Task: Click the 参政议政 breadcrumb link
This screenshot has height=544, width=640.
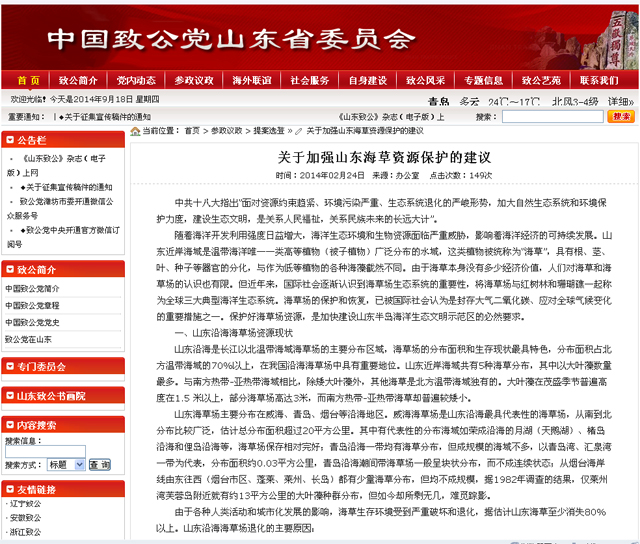Action: click(227, 131)
